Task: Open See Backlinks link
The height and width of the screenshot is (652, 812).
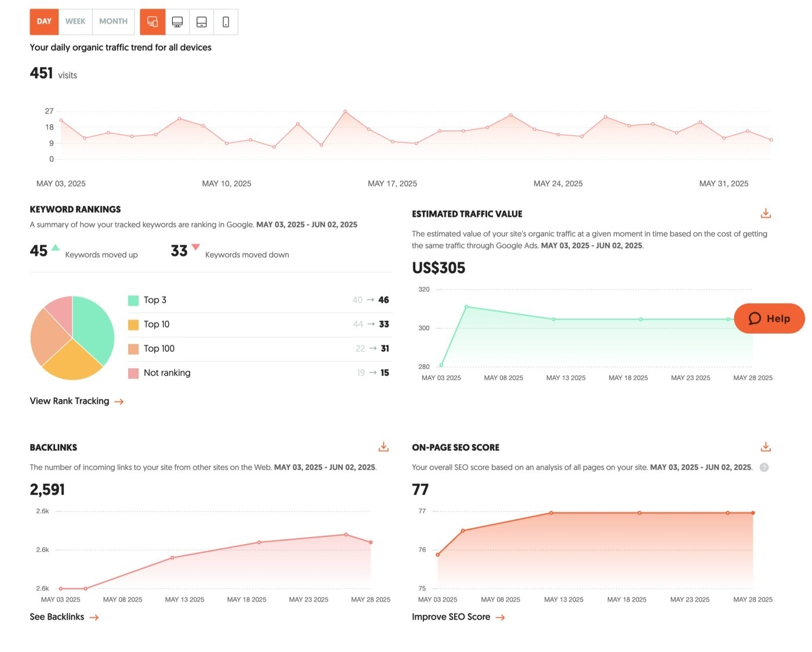Action: coord(64,617)
